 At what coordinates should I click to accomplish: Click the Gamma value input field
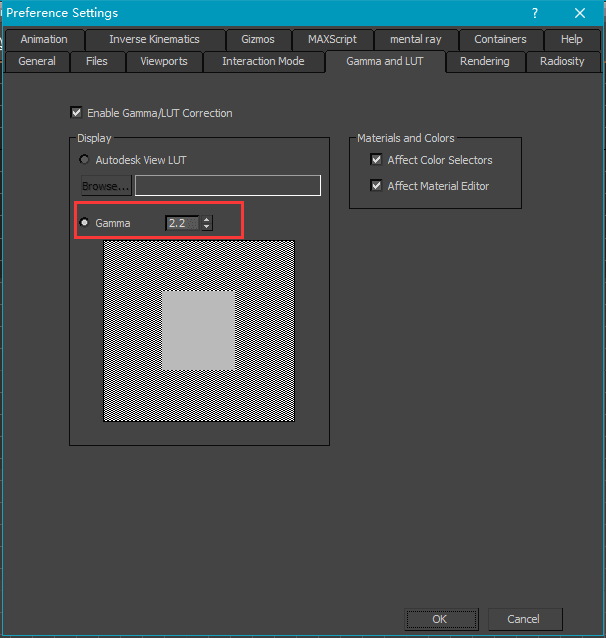coord(183,223)
